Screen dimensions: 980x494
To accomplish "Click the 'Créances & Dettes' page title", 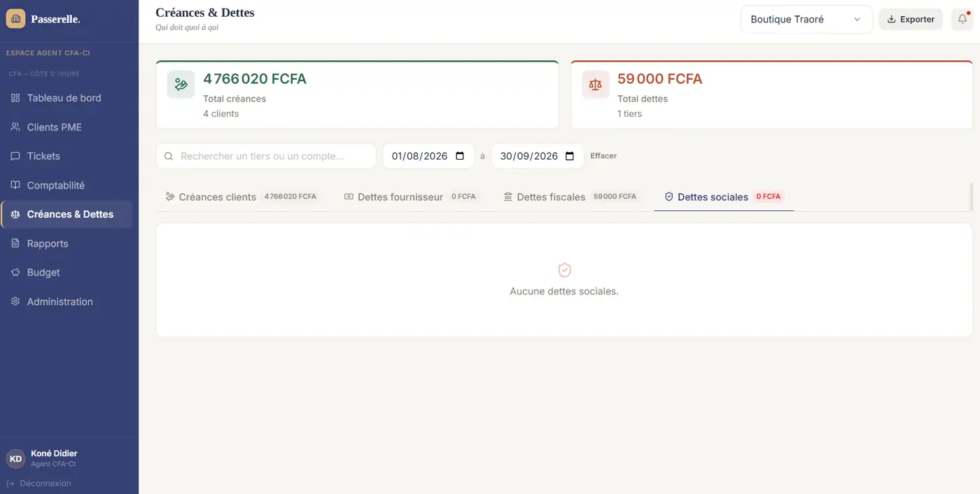I will coord(205,13).
